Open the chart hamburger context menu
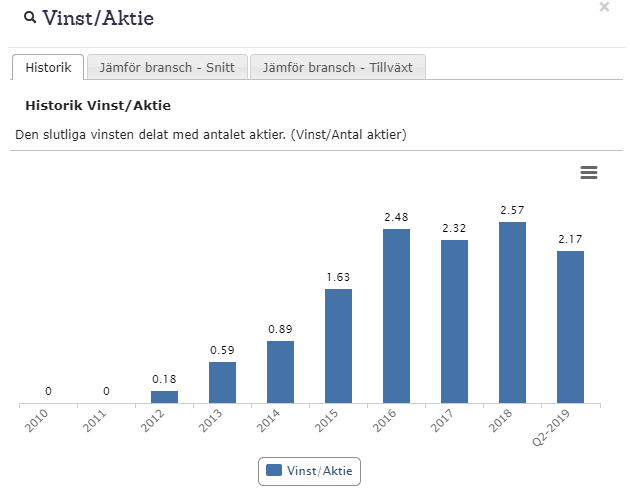This screenshot has width=630, height=496. pos(589,172)
